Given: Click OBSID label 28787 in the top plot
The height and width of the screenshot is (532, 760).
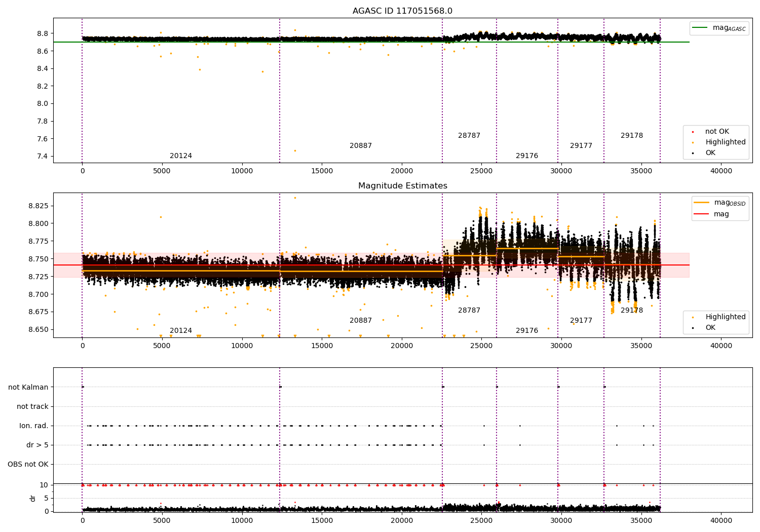Looking at the screenshot, I should pos(469,136).
